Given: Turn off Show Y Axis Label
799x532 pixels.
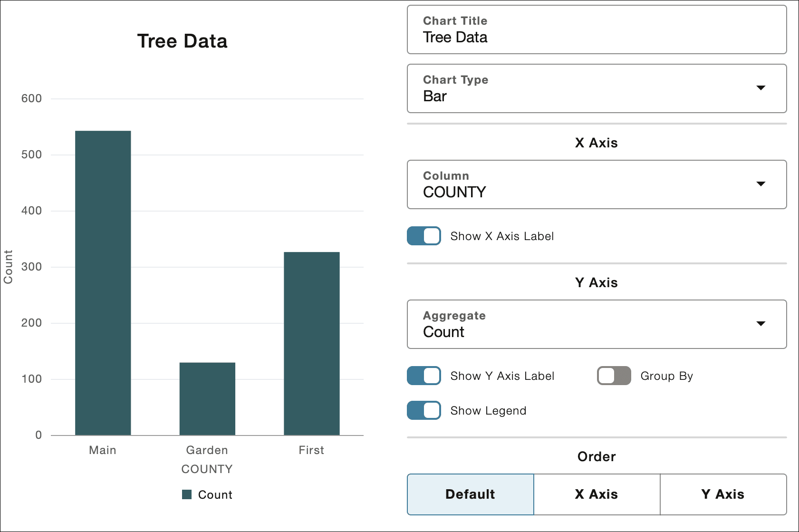Looking at the screenshot, I should [424, 376].
